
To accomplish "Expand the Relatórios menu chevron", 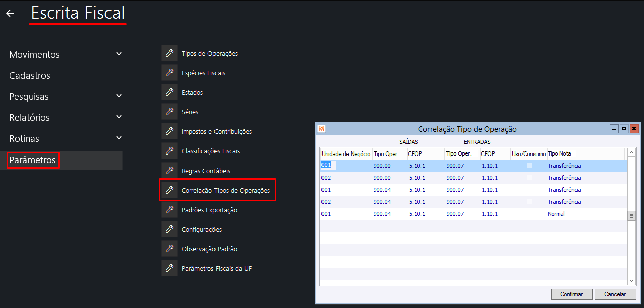I will coord(119,117).
